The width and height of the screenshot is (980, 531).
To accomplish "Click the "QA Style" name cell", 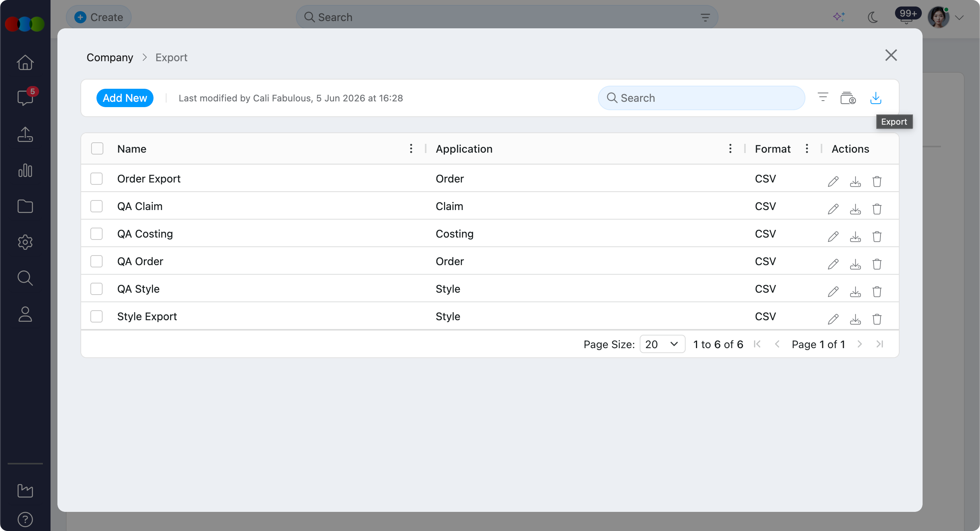I will (x=138, y=289).
